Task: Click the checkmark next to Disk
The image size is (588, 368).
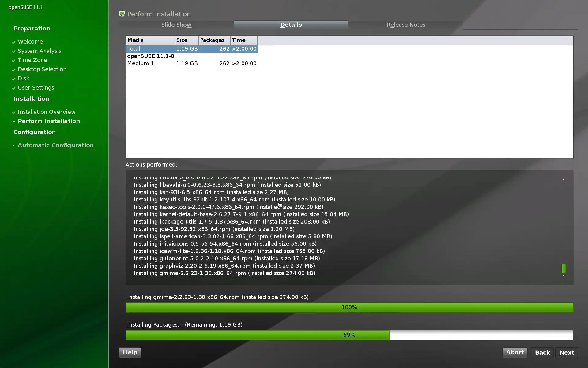Action: click(x=13, y=79)
